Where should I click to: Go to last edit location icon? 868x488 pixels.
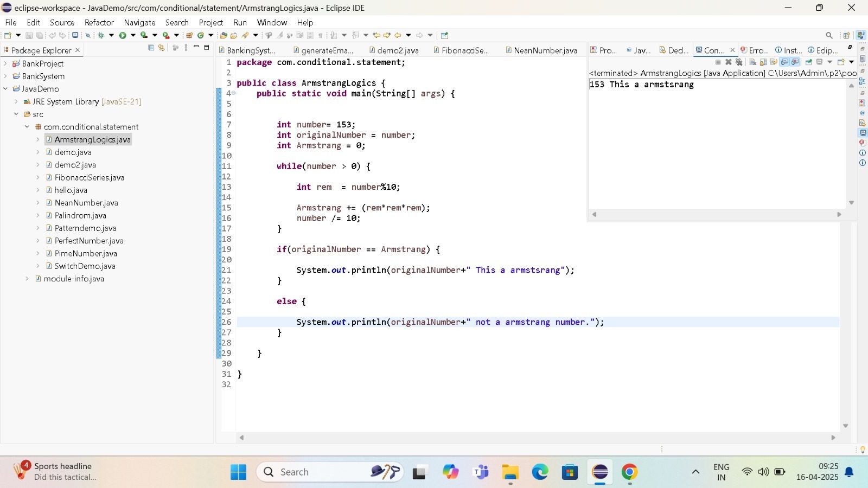(x=376, y=35)
